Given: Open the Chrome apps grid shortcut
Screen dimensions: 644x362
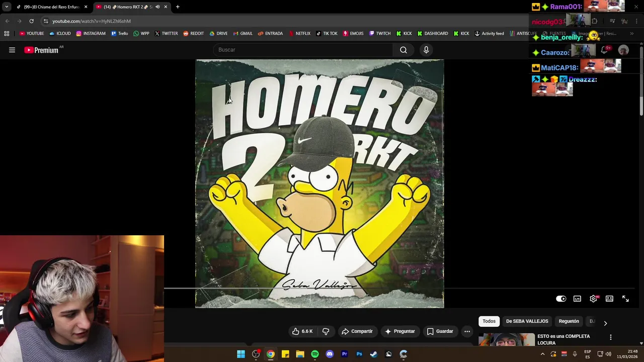Looking at the screenshot, I should coord(7,34).
